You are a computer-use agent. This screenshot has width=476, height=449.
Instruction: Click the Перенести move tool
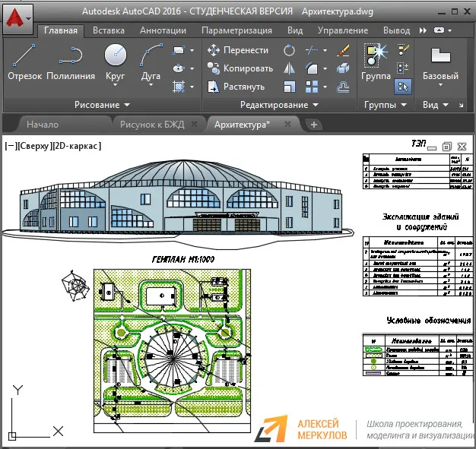pos(238,50)
